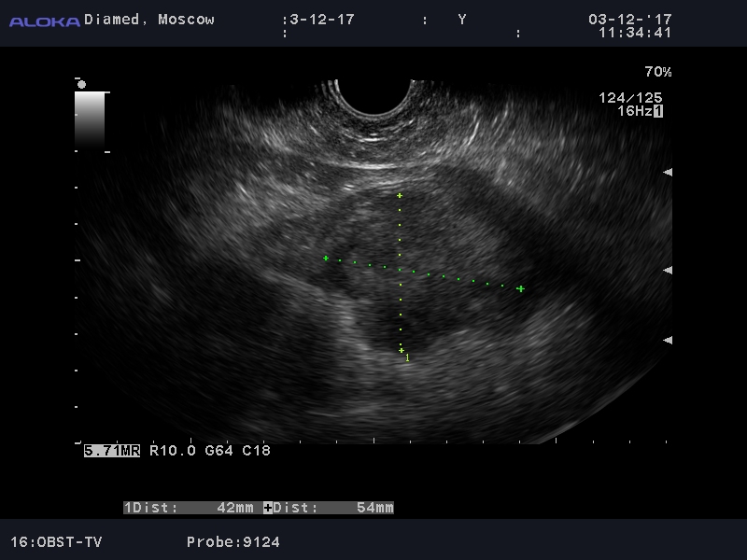
Task: Pick the left-end caliper of the horizontal measurement
Action: click(325, 259)
